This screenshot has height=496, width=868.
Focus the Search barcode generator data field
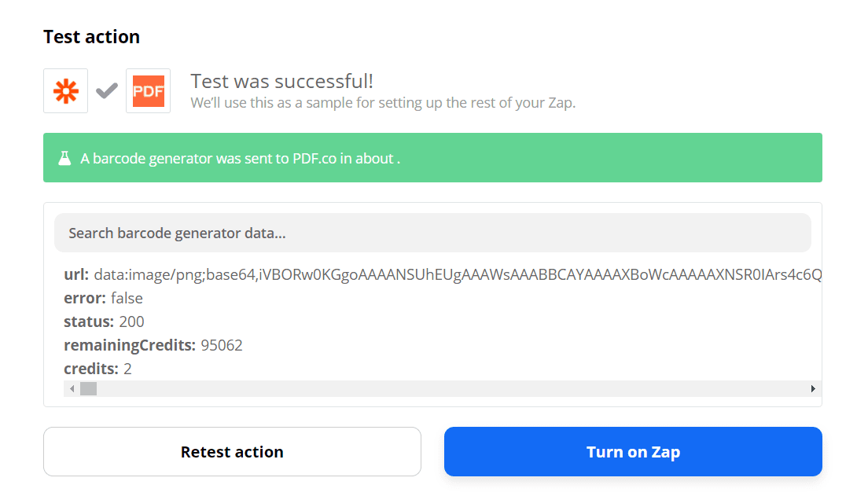432,233
